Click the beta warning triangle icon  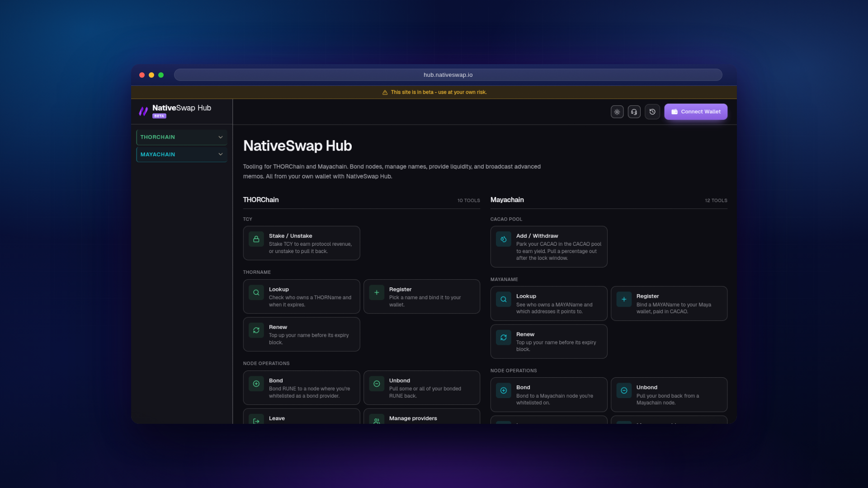[385, 92]
